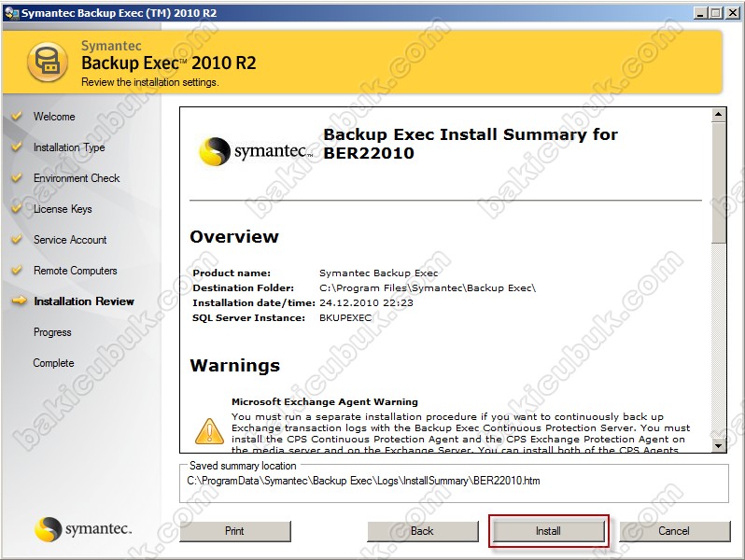The image size is (745, 560).
Task: Click the summary scrollbar up arrow
Action: pyautogui.click(x=719, y=115)
